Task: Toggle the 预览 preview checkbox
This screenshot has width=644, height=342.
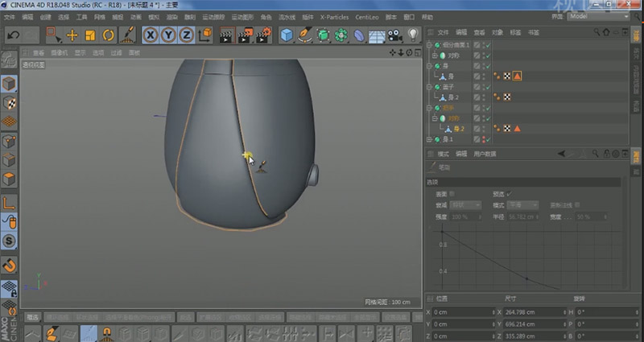Action: click(510, 194)
